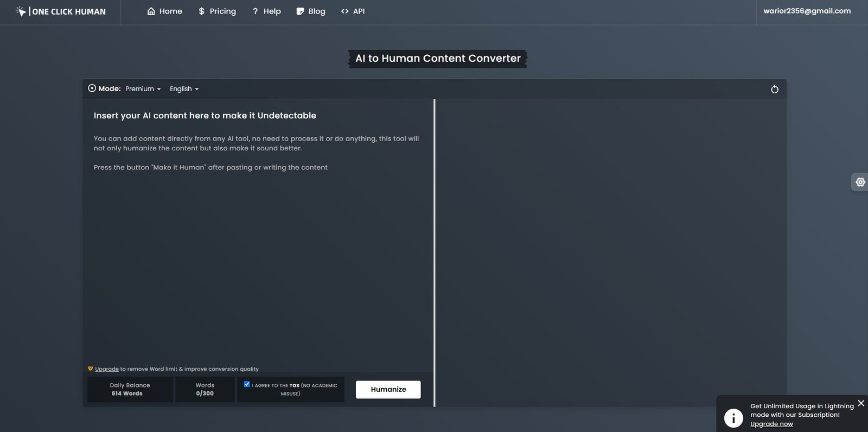Click the API code brackets icon
The width and height of the screenshot is (868, 432).
tap(344, 11)
